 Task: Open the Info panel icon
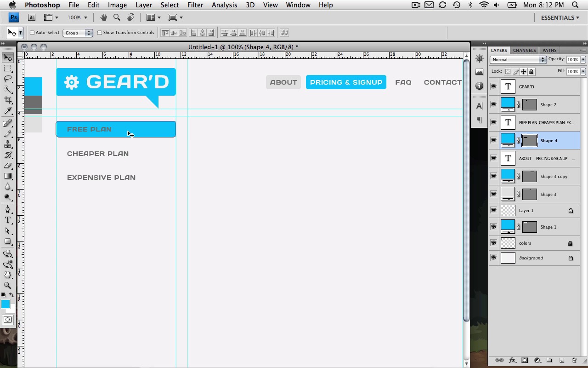(x=479, y=86)
